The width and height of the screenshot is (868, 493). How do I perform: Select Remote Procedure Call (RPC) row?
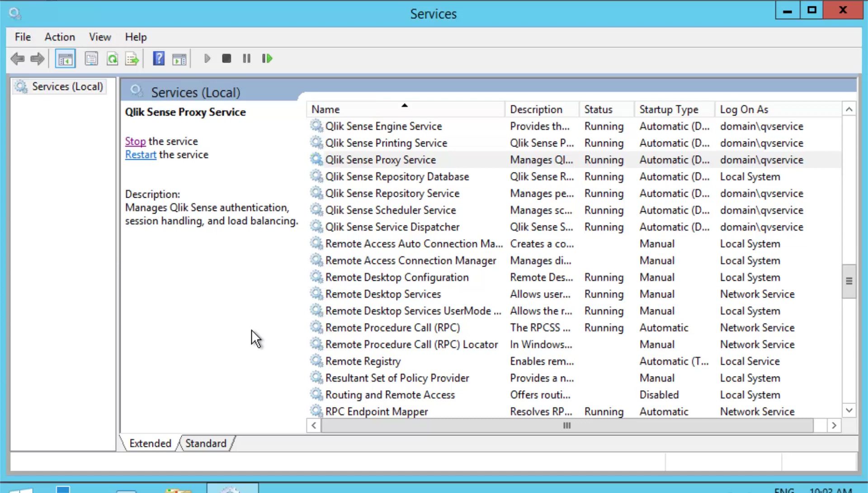point(574,327)
